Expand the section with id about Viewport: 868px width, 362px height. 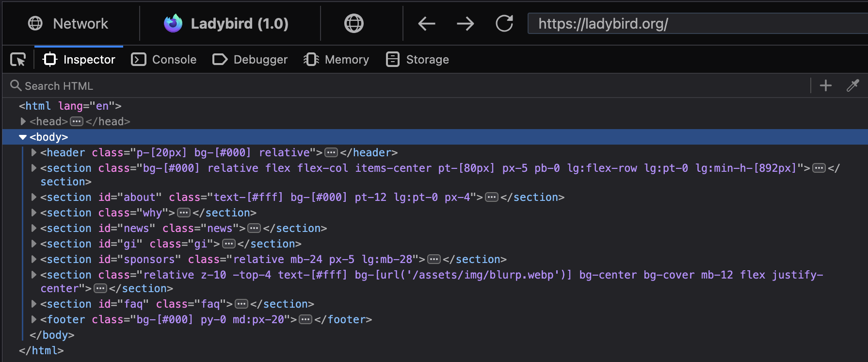(33, 197)
